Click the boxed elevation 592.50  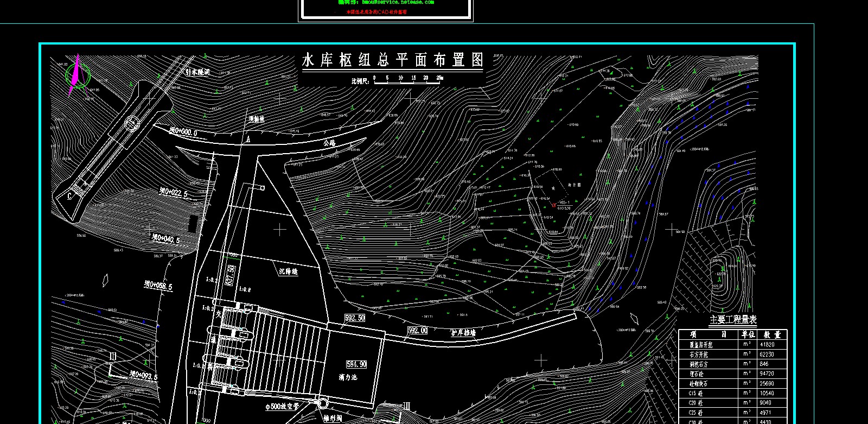pos(355,318)
